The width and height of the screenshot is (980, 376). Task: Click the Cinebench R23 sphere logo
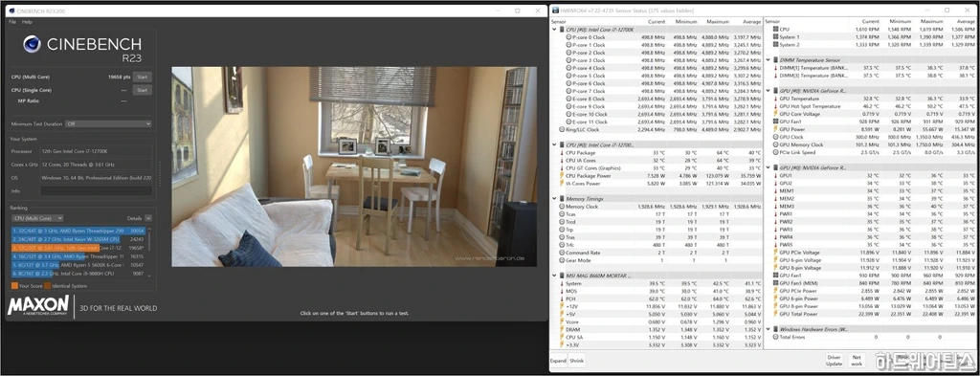(32, 44)
